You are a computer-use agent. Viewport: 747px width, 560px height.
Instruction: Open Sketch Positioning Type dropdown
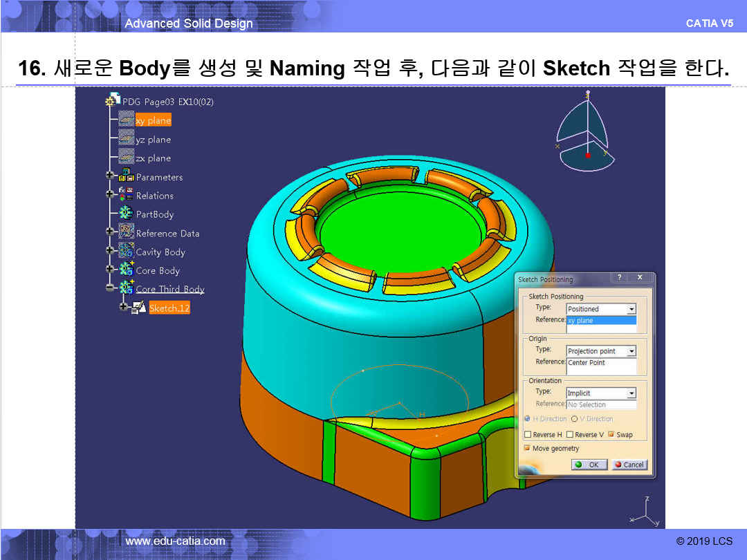pos(631,309)
